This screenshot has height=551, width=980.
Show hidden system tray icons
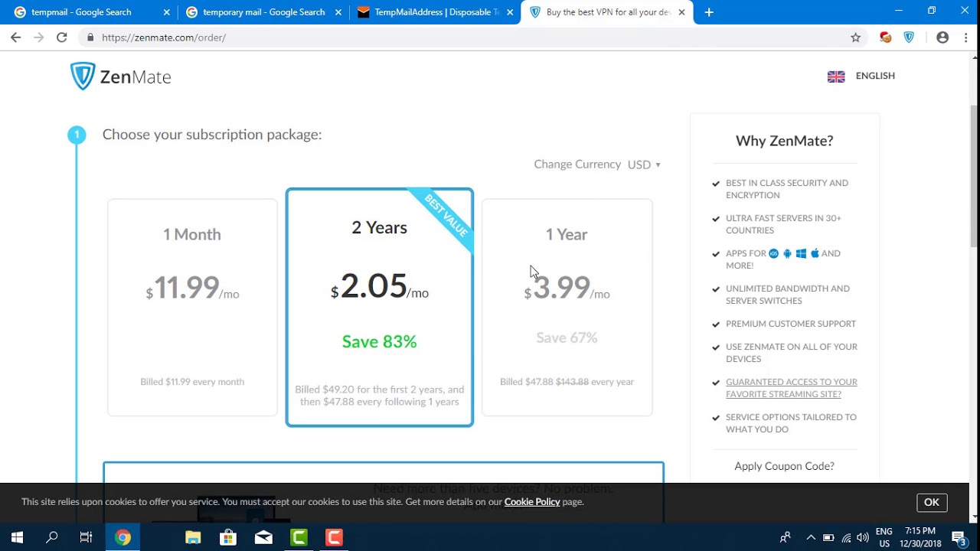(811, 537)
